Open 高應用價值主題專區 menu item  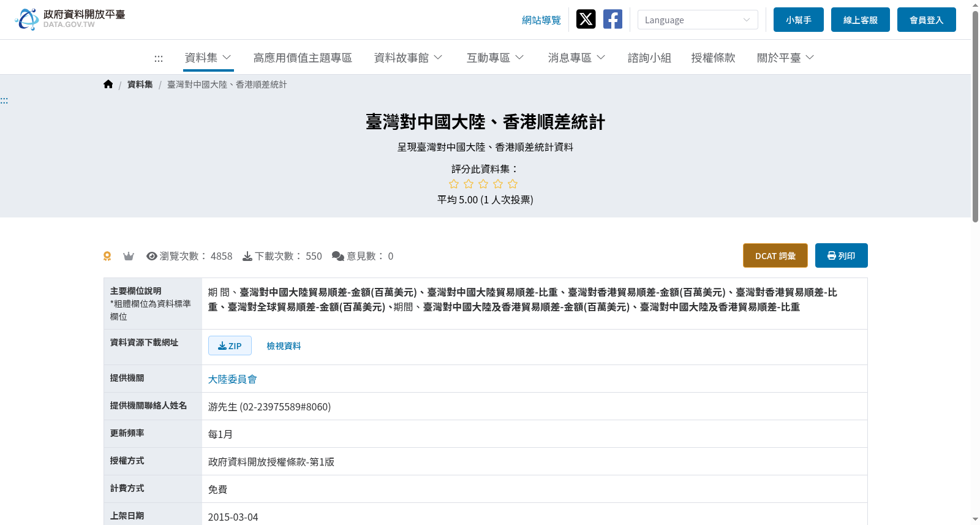[x=303, y=58]
